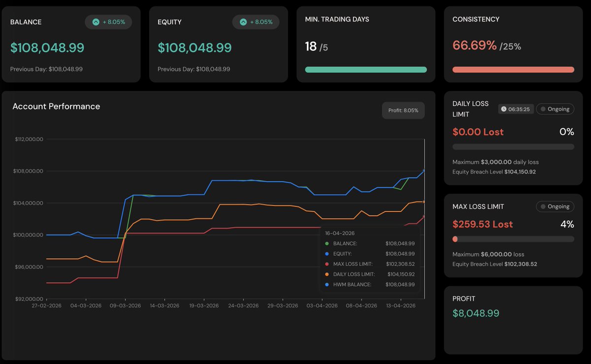Screen dimensions: 591x364
Task: Click the 09-03-2026 x-axis label
Action: pyautogui.click(x=125, y=306)
